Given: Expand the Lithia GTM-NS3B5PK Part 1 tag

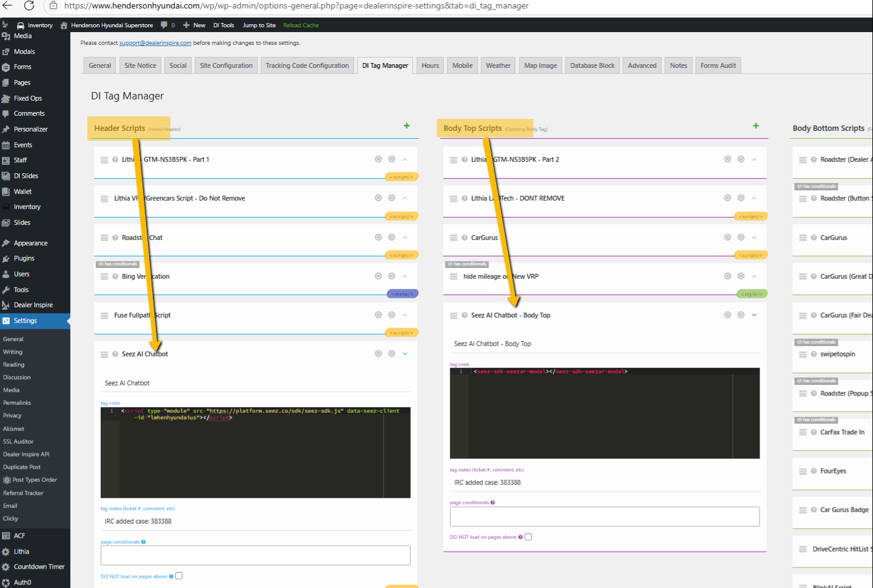Looking at the screenshot, I should (x=405, y=159).
